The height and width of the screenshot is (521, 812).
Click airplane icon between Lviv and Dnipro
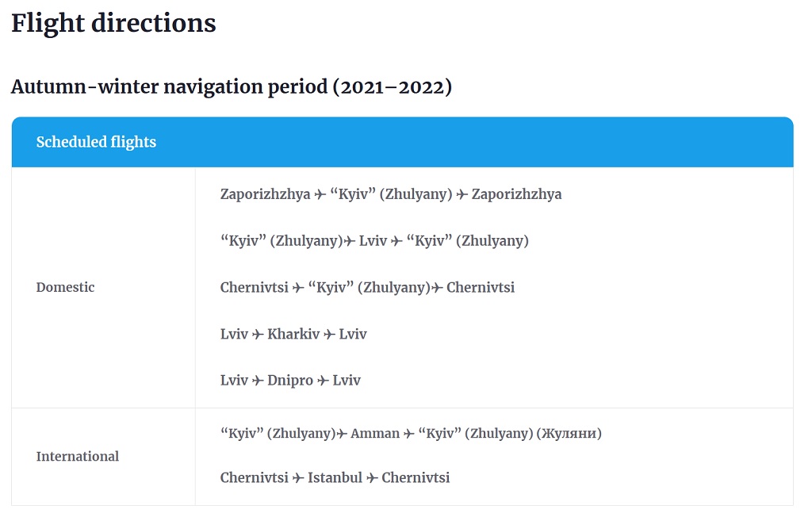pyautogui.click(x=258, y=381)
